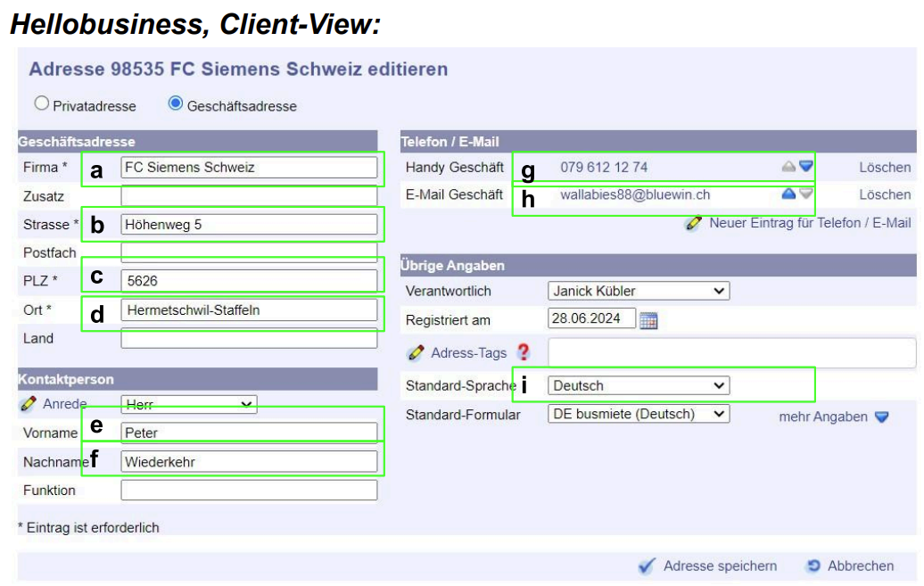Expand the mehr Angaben section
The height and width of the screenshot is (586, 924).
[x=823, y=417]
